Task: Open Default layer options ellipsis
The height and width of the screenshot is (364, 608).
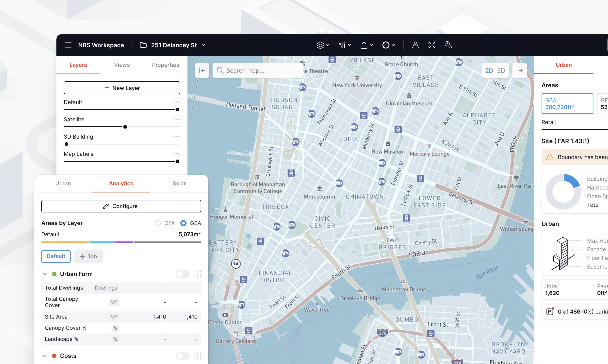Action: point(176,102)
